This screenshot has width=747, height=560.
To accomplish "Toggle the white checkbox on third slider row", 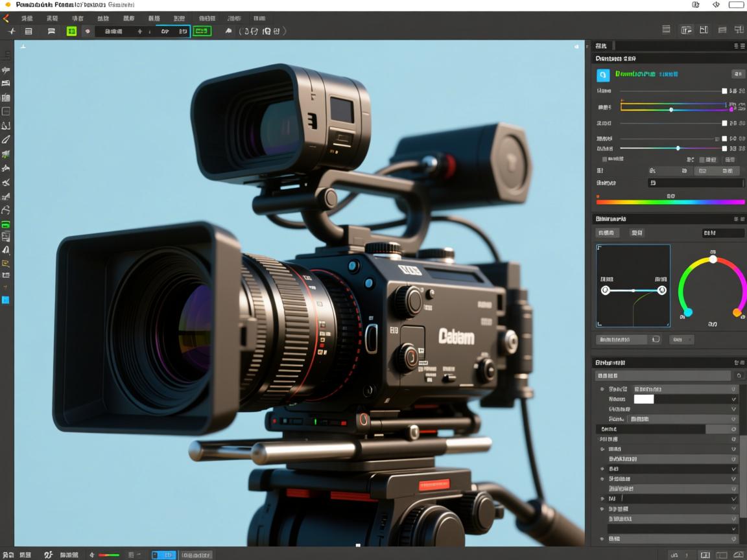I will tap(724, 123).
